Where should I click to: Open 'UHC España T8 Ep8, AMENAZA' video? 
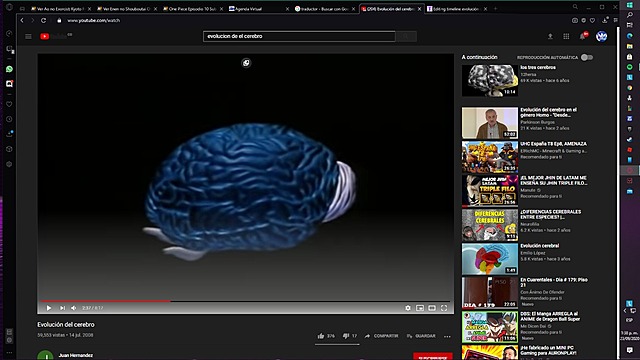click(x=553, y=144)
